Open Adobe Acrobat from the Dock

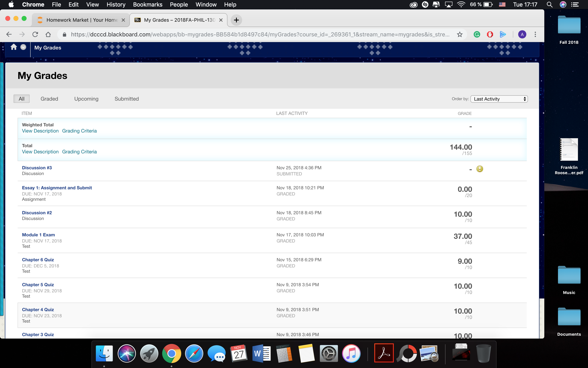click(384, 353)
